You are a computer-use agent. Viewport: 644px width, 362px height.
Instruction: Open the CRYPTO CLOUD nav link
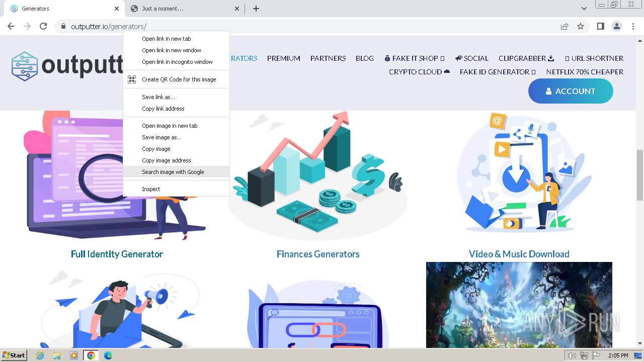[419, 72]
